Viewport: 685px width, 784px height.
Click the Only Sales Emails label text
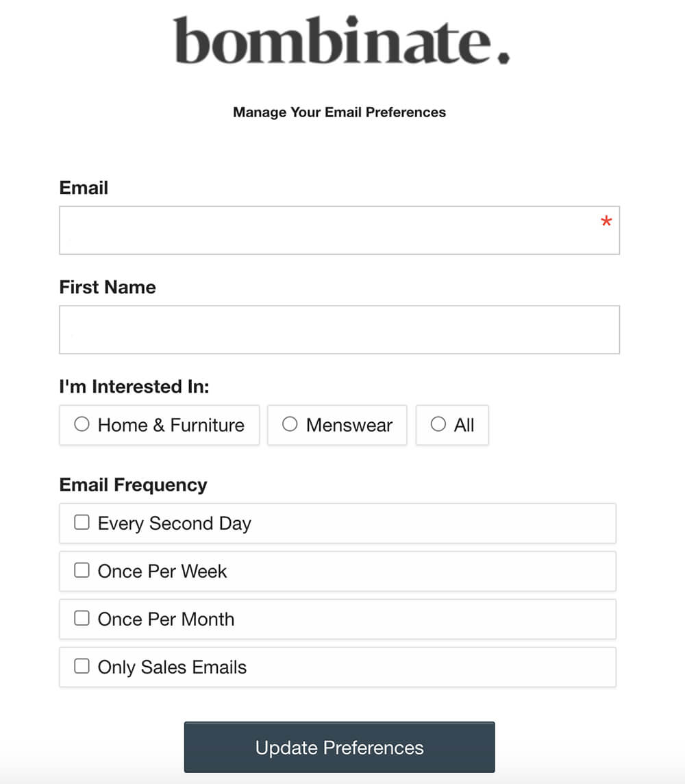pyautogui.click(x=172, y=667)
